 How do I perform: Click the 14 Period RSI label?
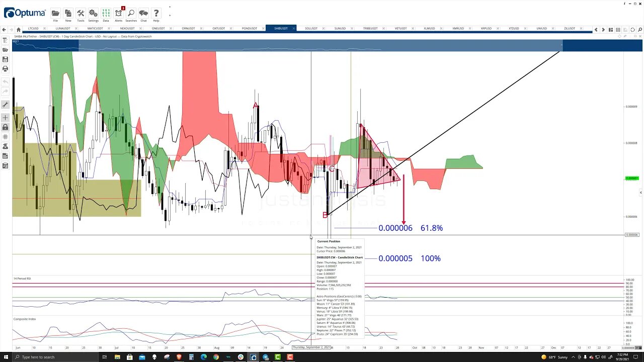22,279
